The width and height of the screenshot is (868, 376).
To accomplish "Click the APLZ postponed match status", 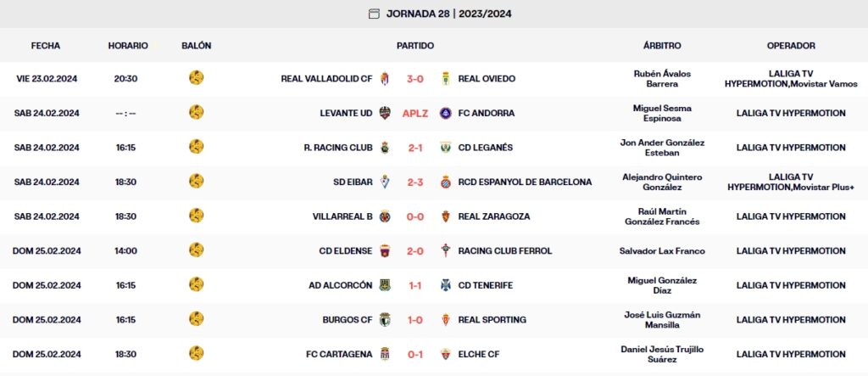I will [415, 113].
